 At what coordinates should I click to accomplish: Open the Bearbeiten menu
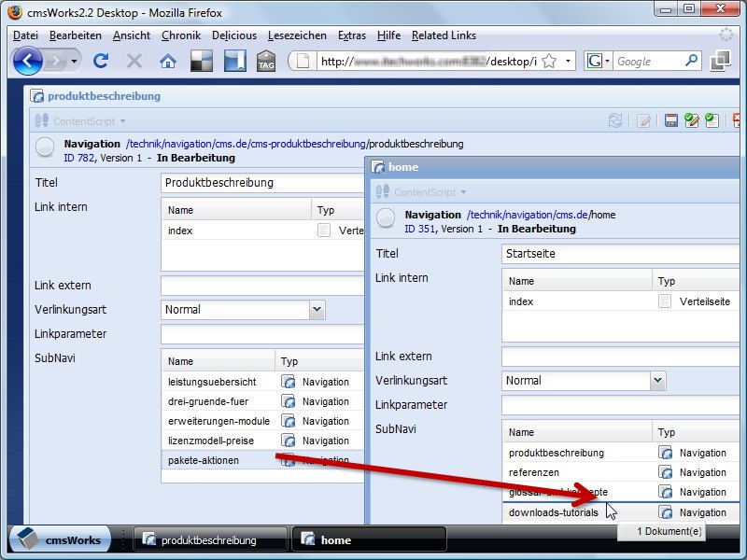coord(76,35)
